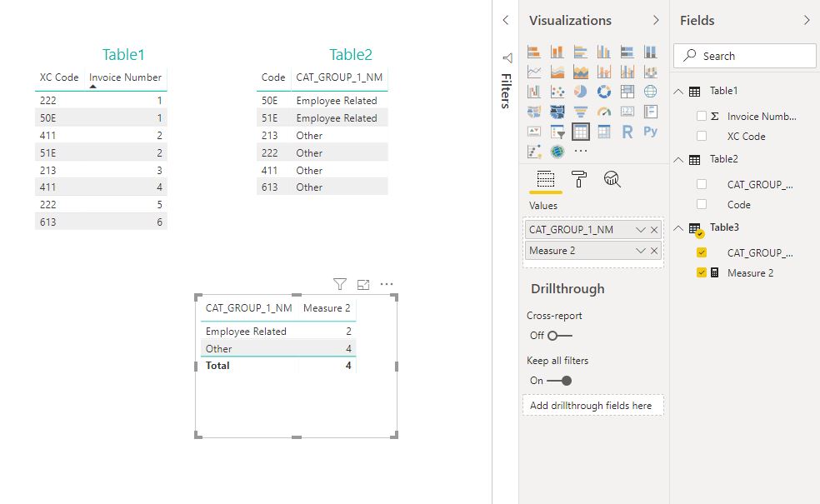Viewport: 820px width, 504px height.
Task: Collapse the Table3 field group
Action: 678,228
